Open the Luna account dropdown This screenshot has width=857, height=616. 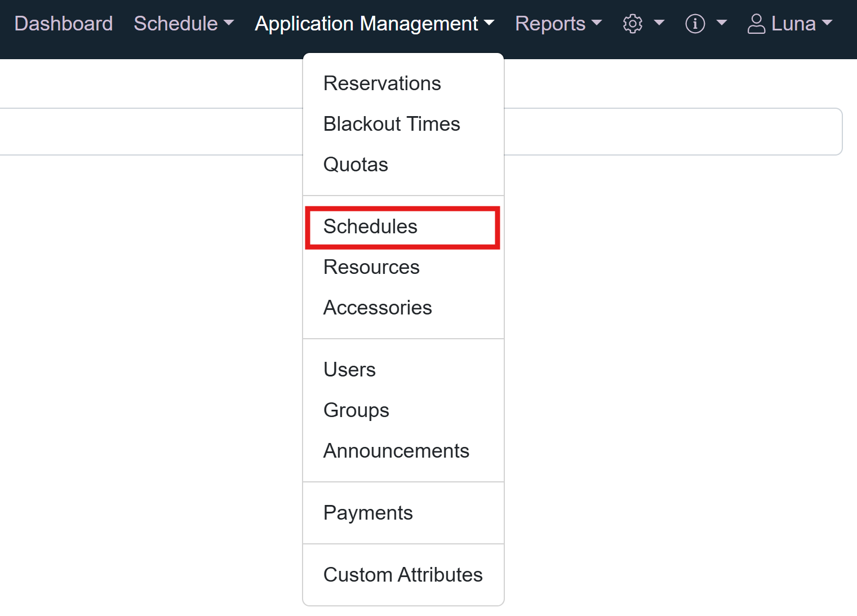[x=794, y=24]
